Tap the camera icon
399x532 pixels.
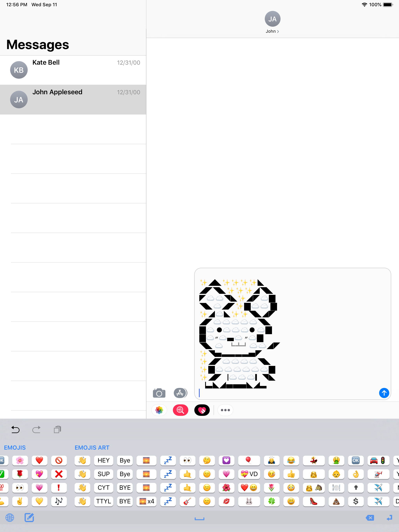click(159, 393)
